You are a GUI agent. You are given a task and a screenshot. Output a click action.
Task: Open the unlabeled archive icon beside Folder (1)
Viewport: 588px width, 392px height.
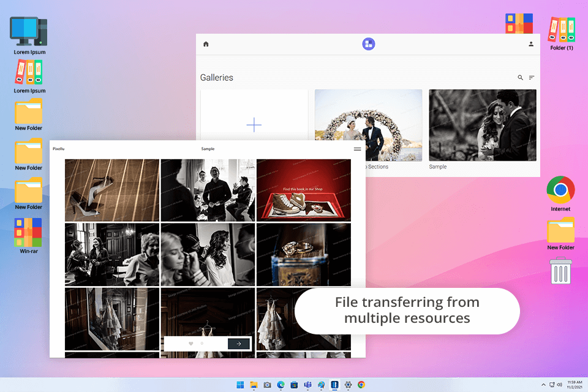pyautogui.click(x=519, y=23)
